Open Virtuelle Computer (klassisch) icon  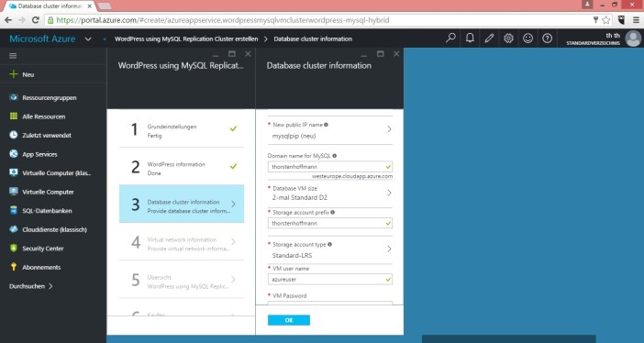tap(14, 172)
